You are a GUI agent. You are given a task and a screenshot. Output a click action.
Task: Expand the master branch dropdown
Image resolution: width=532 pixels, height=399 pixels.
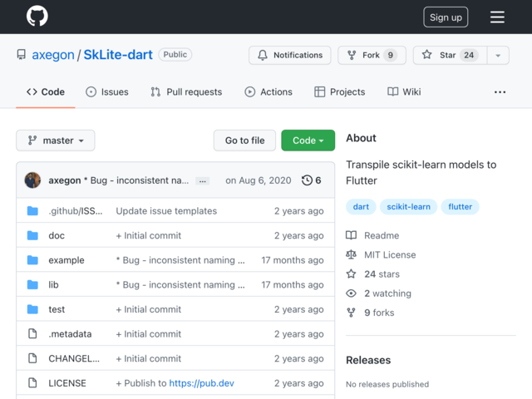[56, 140]
